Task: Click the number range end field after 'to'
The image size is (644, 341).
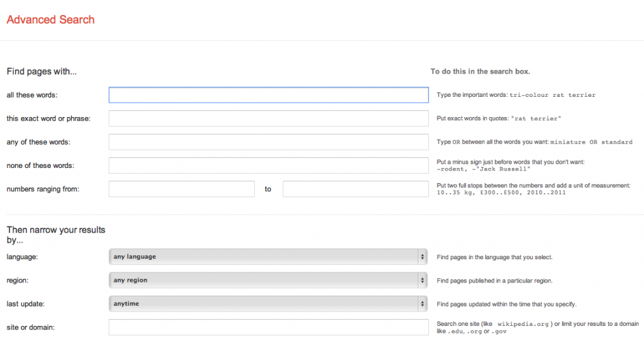Action: (x=356, y=189)
